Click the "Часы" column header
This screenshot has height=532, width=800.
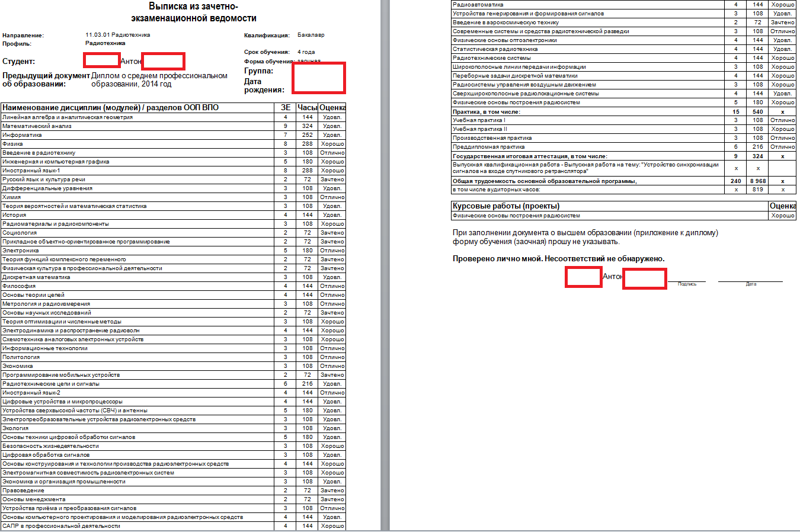307,108
